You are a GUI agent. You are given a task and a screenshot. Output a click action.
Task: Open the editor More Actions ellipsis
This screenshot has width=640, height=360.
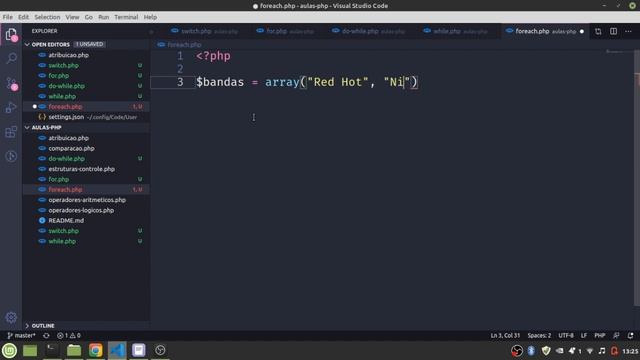coord(628,31)
